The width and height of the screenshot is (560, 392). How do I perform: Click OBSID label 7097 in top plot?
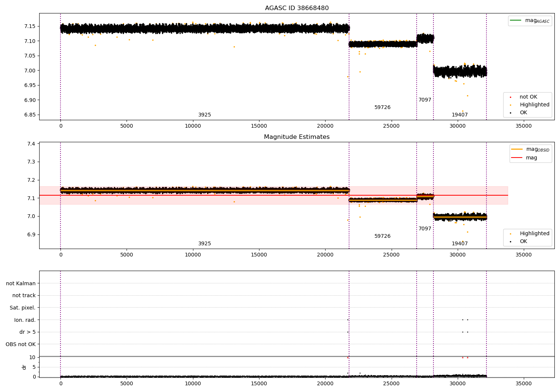point(425,100)
